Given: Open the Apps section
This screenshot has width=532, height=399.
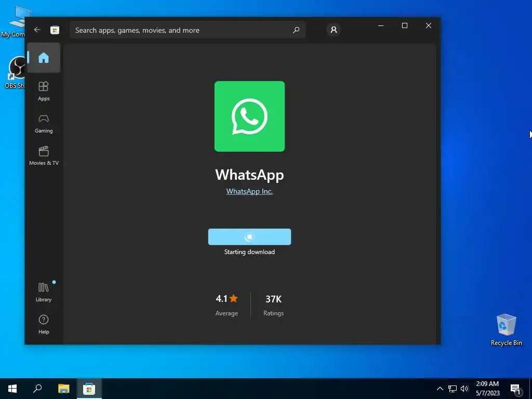Looking at the screenshot, I should point(44,91).
